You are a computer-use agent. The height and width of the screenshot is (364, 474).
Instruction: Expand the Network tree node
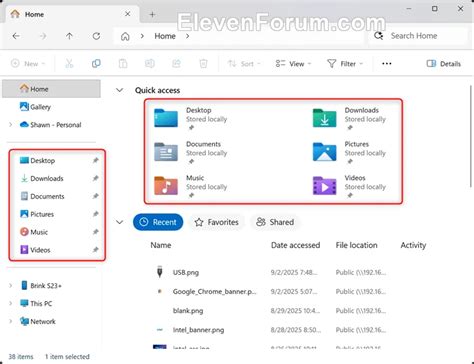click(11, 321)
